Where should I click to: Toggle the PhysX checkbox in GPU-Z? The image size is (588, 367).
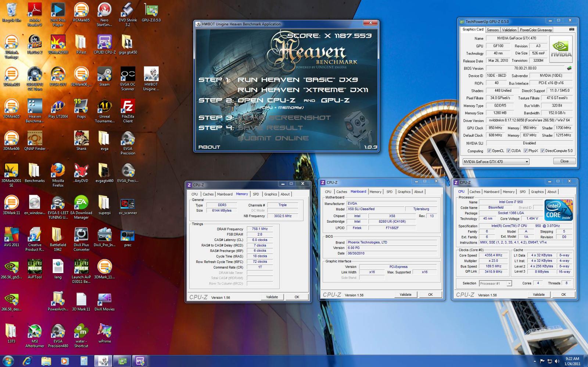[x=526, y=151]
